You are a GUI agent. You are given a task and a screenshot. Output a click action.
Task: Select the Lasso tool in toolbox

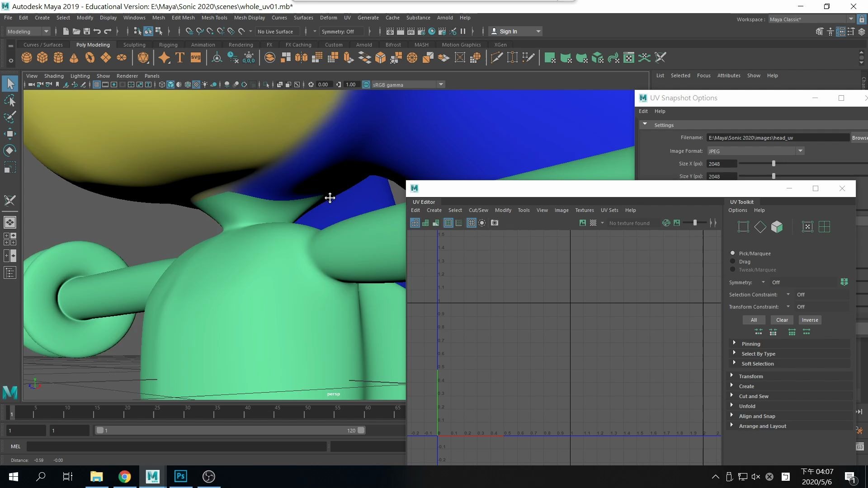(10, 100)
